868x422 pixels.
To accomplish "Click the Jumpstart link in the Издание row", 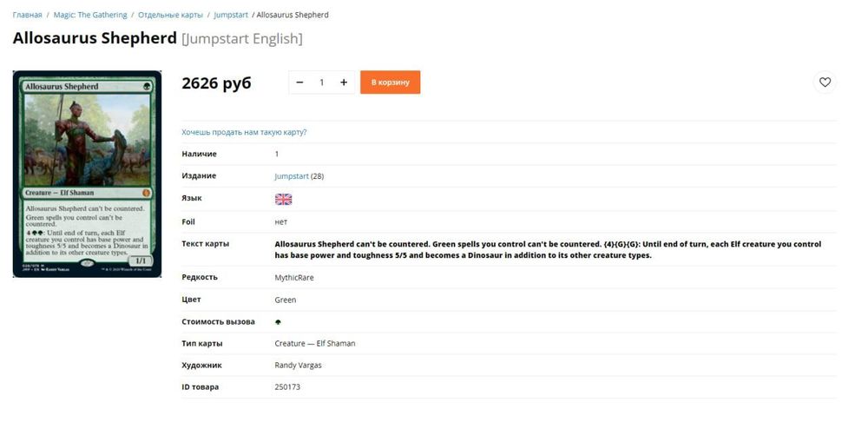I will (x=292, y=176).
